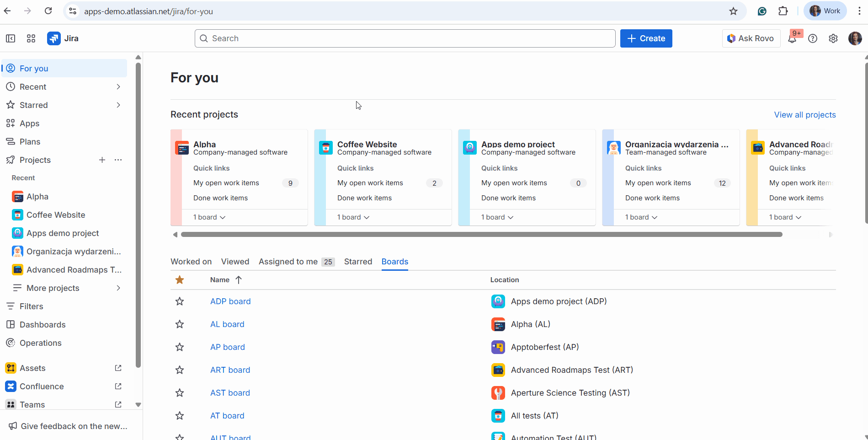Bookmark this page with the star icon
The height and width of the screenshot is (440, 868).
[x=734, y=11]
